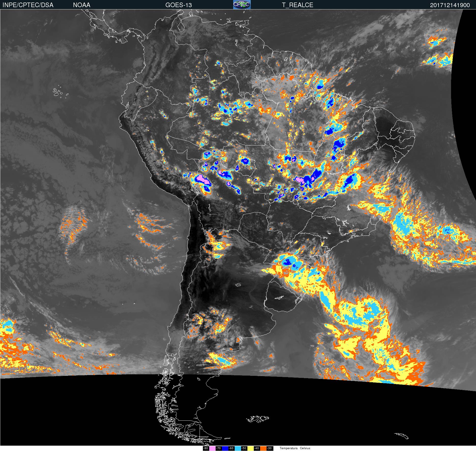Click the orange legend swatch

pyautogui.click(x=263, y=448)
